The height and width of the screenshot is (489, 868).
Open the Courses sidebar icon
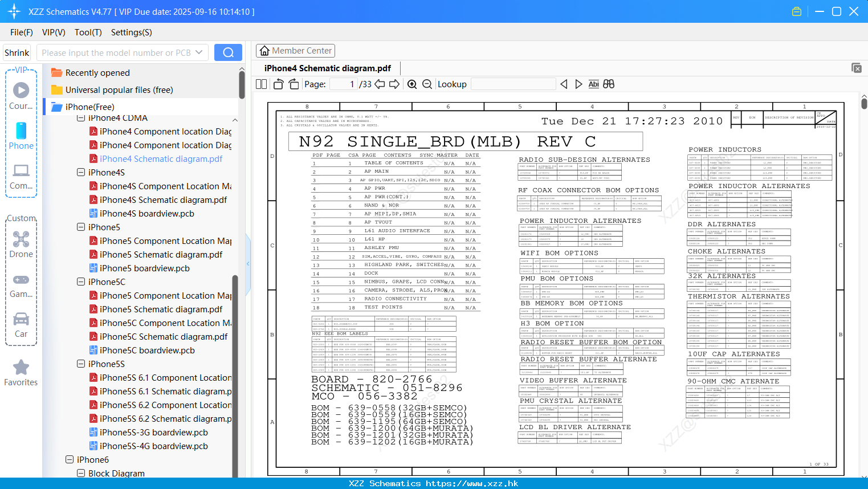coord(21,90)
